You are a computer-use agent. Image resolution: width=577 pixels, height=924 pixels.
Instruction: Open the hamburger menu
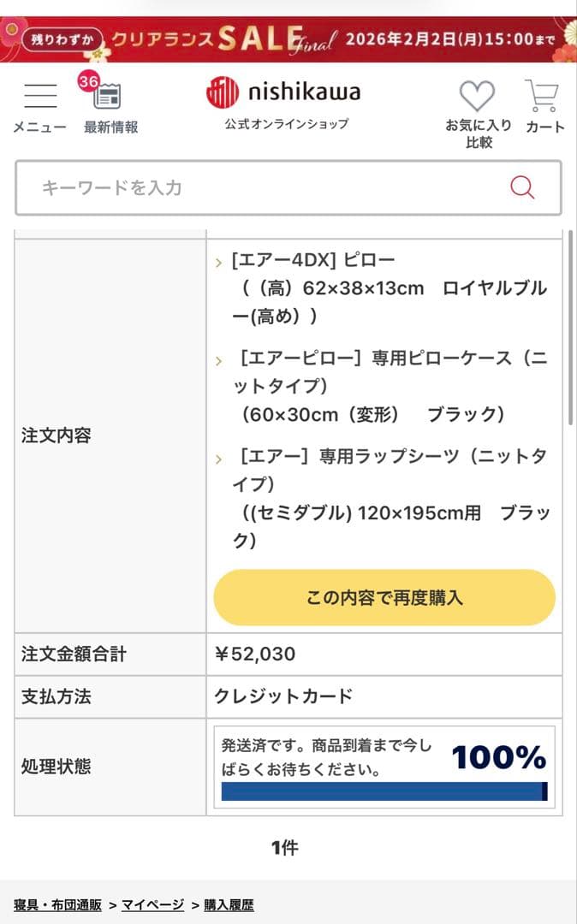click(39, 97)
